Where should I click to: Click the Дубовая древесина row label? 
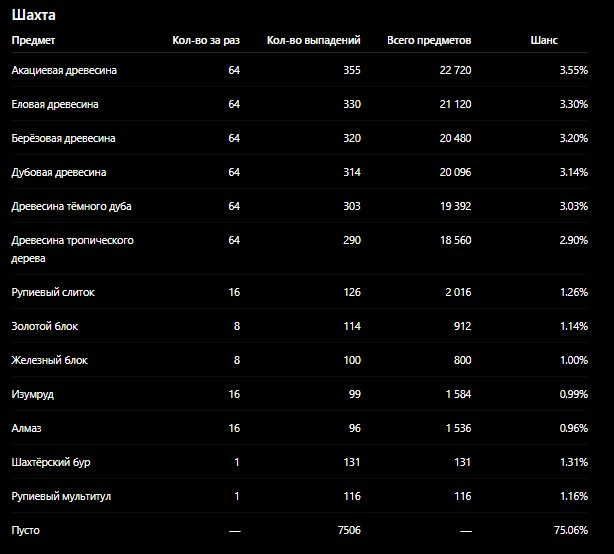pyautogui.click(x=59, y=173)
